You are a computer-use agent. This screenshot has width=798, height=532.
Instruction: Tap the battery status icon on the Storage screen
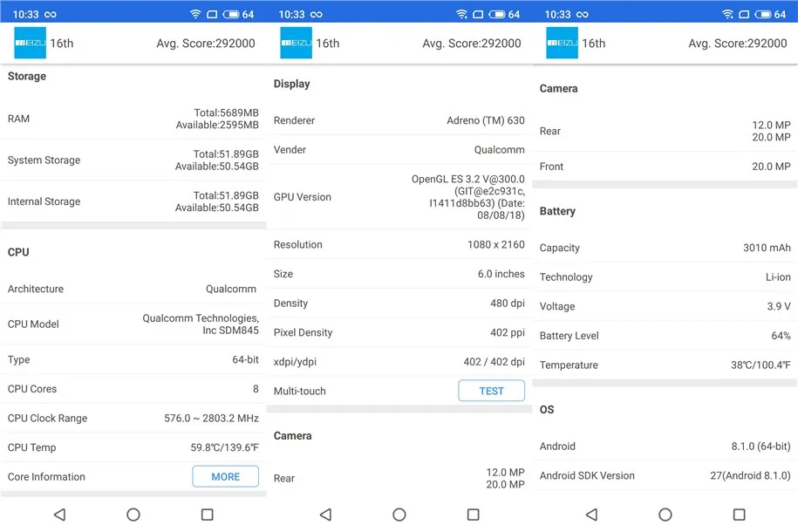(x=230, y=14)
